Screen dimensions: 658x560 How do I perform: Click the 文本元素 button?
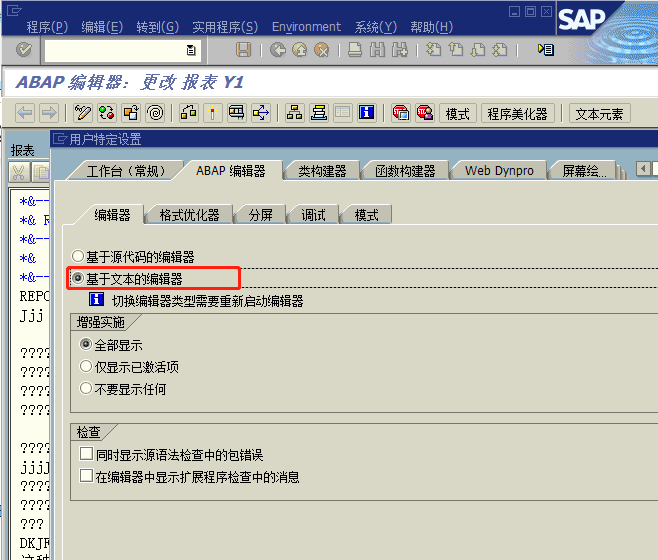[x=599, y=113]
